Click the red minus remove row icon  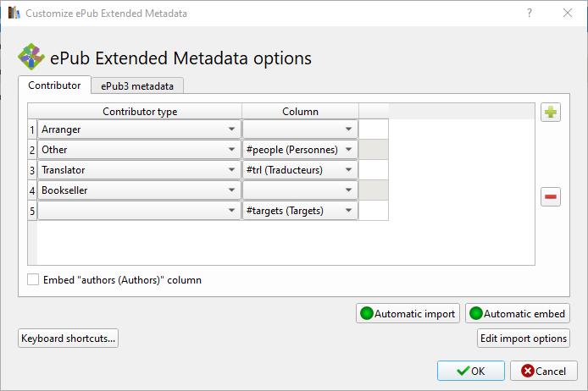[551, 197]
